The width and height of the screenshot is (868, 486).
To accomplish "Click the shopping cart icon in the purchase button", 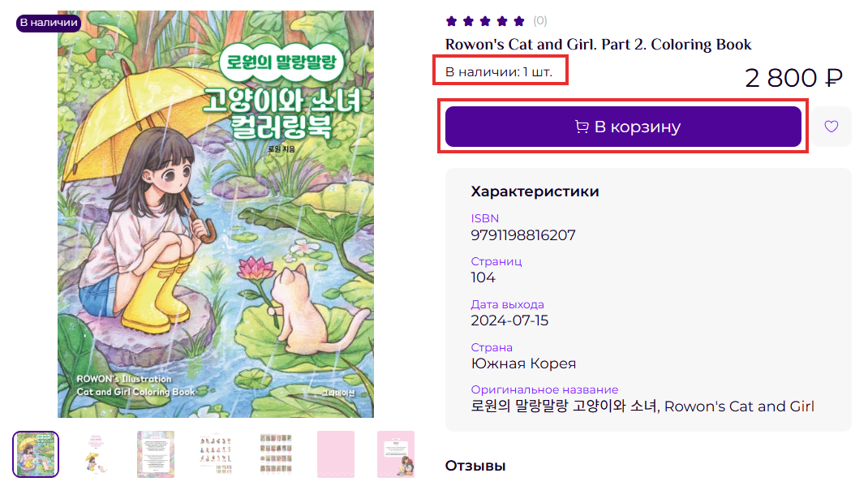I will [582, 127].
